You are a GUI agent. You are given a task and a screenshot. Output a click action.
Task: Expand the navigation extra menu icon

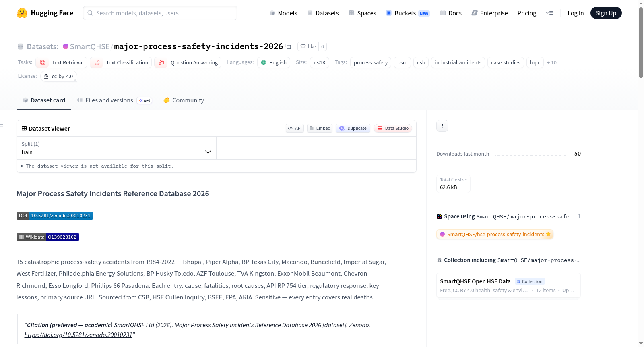tap(549, 13)
